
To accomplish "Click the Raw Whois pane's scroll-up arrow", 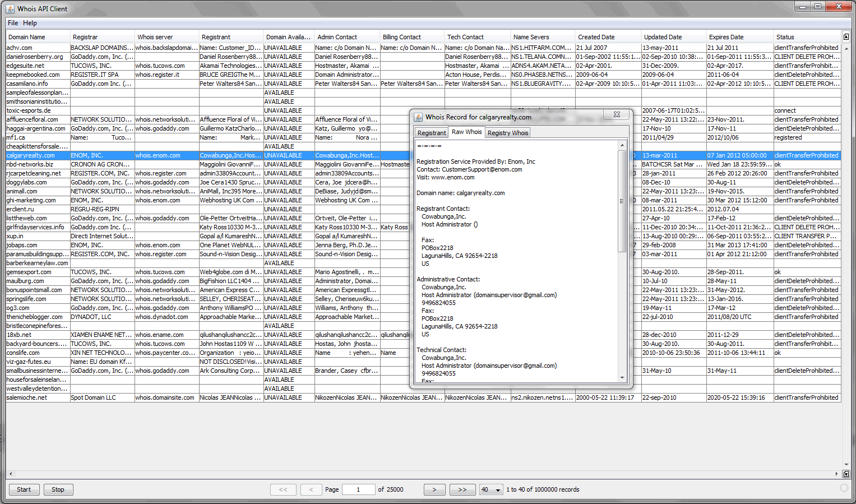I will (x=622, y=145).
